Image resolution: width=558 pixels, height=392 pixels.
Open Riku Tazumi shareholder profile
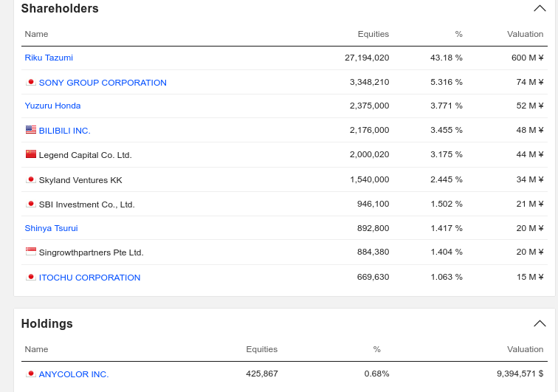pos(49,58)
